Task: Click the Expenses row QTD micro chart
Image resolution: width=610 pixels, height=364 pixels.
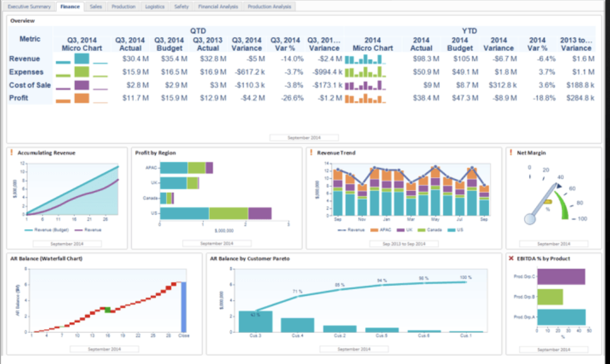Action: point(82,72)
